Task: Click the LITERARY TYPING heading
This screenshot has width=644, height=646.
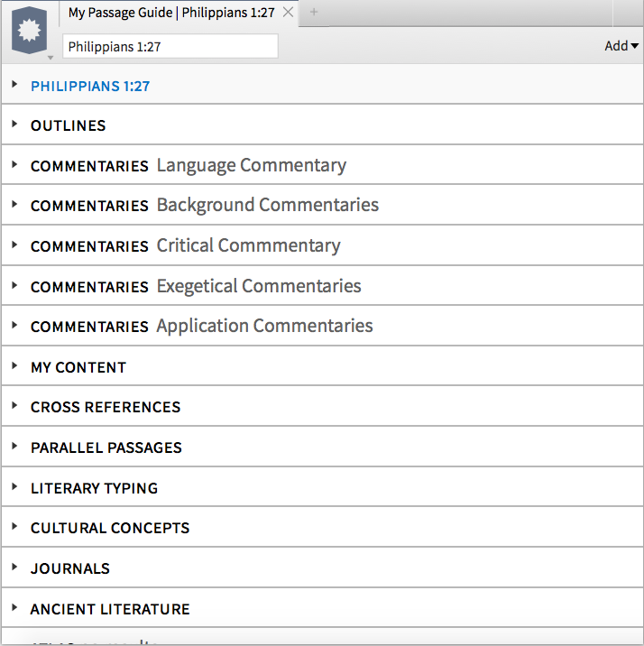Action: tap(95, 488)
